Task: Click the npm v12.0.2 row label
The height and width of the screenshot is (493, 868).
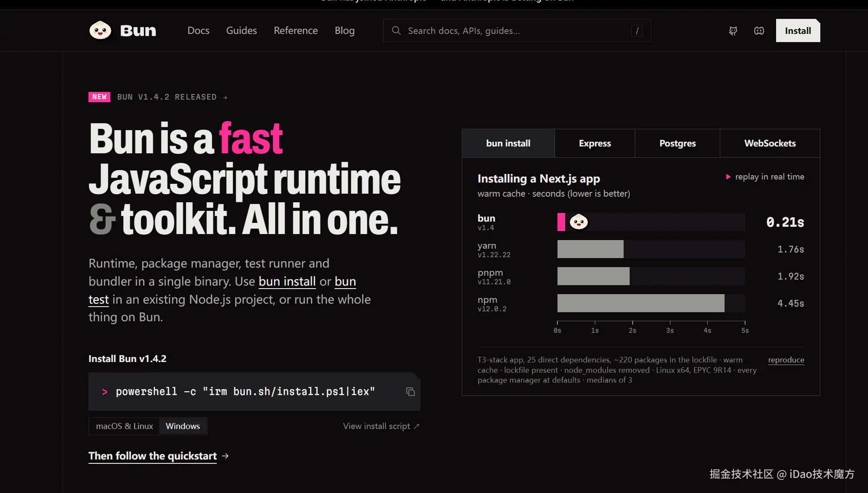Action: pos(492,304)
